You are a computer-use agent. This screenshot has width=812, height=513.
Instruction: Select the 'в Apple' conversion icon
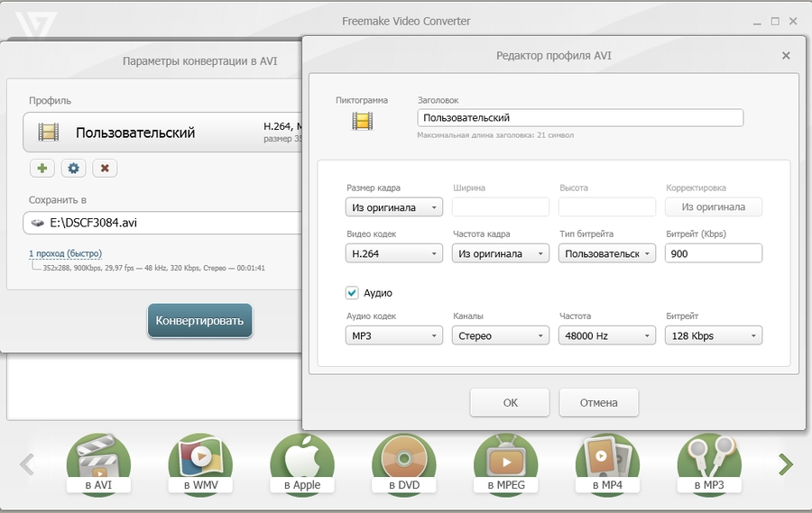[x=302, y=464]
